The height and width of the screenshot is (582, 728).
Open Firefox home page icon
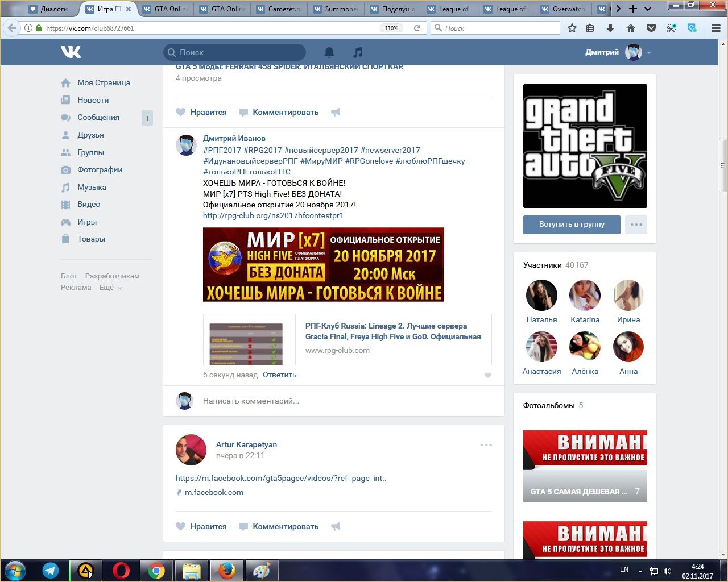(630, 28)
